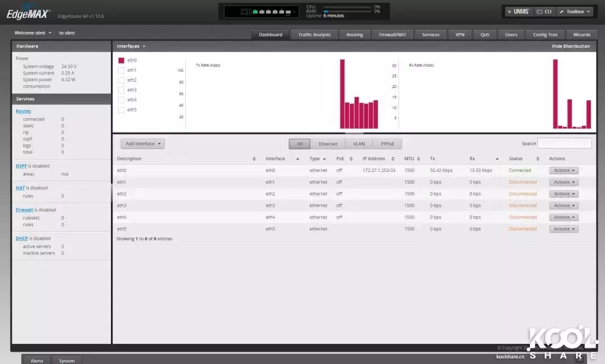Sort by the Status column arrows
This screenshot has height=364, width=605.
537,159
